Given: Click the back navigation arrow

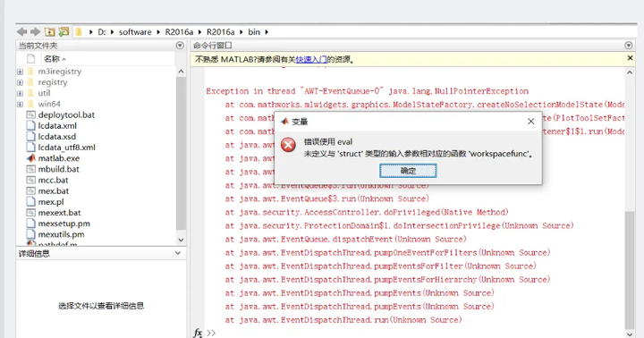Looking at the screenshot, I should tap(21, 31).
